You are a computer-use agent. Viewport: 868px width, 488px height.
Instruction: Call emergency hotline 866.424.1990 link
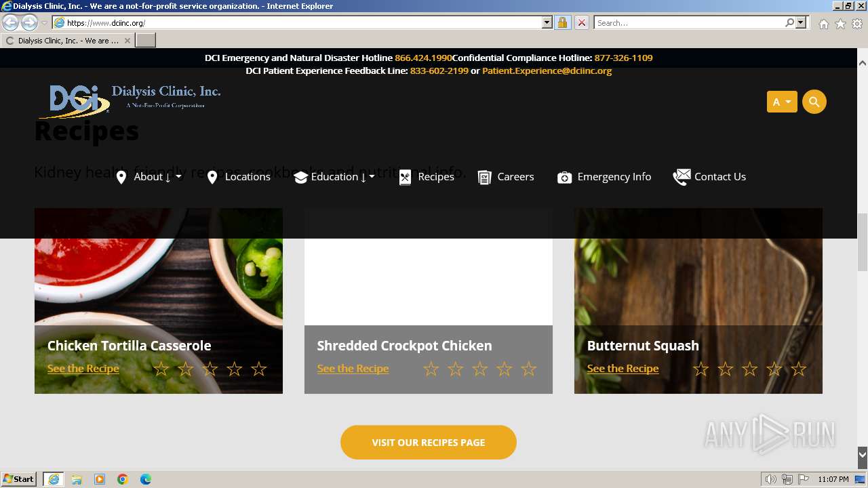tap(423, 58)
